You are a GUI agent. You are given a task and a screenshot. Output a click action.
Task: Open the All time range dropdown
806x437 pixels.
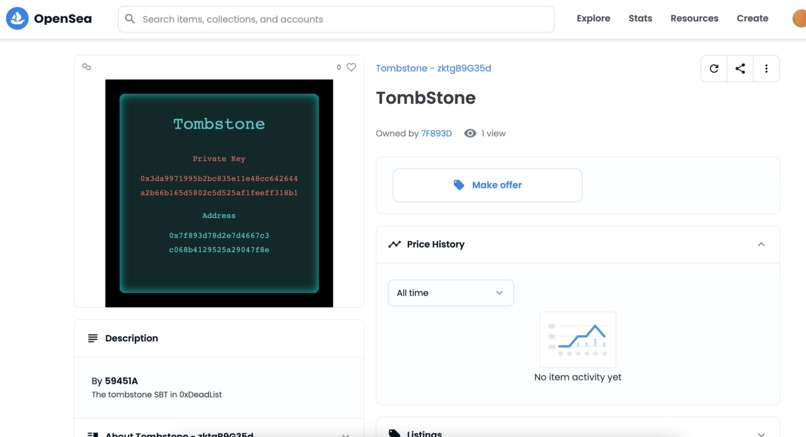pyautogui.click(x=451, y=293)
